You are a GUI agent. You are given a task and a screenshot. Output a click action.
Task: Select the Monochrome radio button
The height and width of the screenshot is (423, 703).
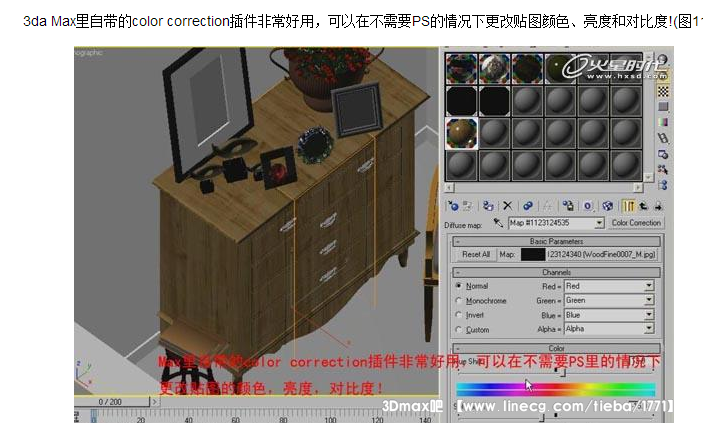[458, 300]
